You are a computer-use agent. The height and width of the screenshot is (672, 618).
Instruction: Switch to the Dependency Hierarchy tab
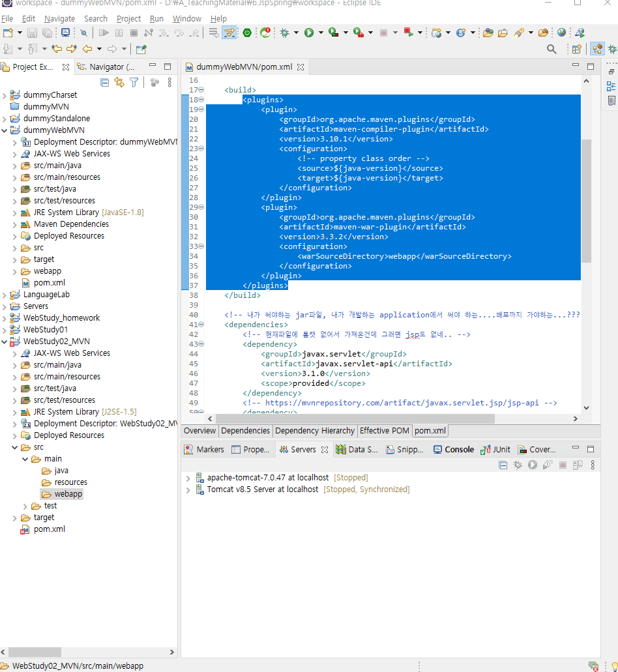click(x=315, y=431)
